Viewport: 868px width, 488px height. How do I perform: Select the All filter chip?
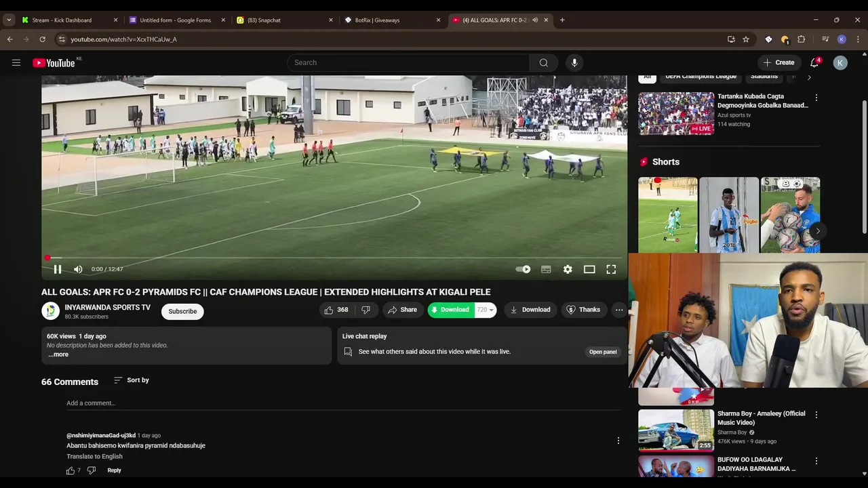648,77
